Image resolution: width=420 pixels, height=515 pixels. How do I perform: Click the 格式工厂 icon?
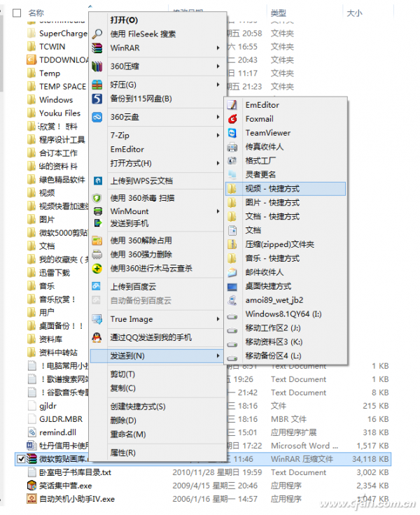pos(232,161)
